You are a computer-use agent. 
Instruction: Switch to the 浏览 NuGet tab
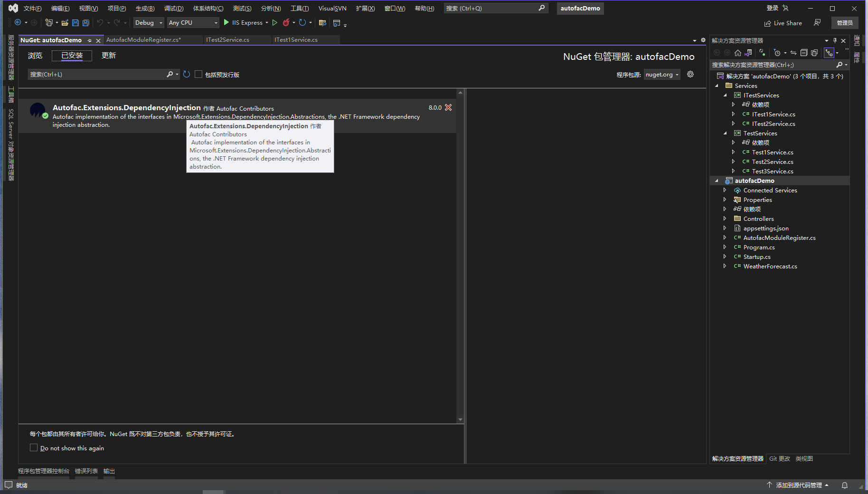click(x=35, y=56)
